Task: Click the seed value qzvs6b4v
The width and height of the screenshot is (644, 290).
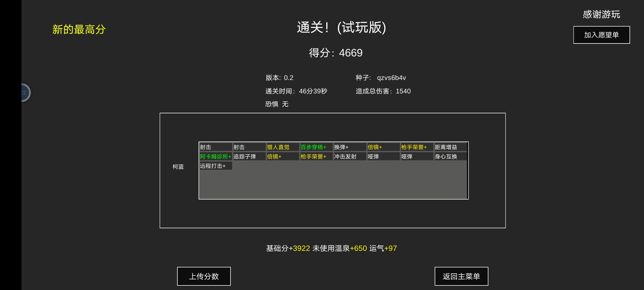Action: [391, 78]
